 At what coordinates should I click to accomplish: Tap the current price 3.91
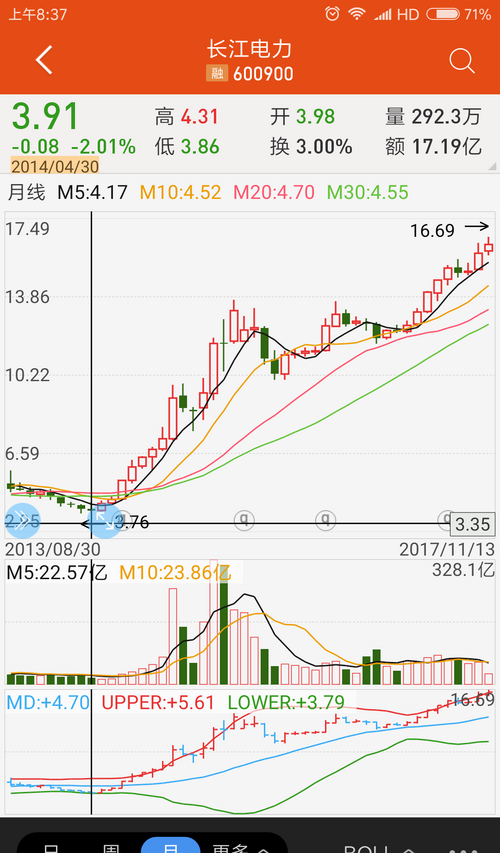46,116
